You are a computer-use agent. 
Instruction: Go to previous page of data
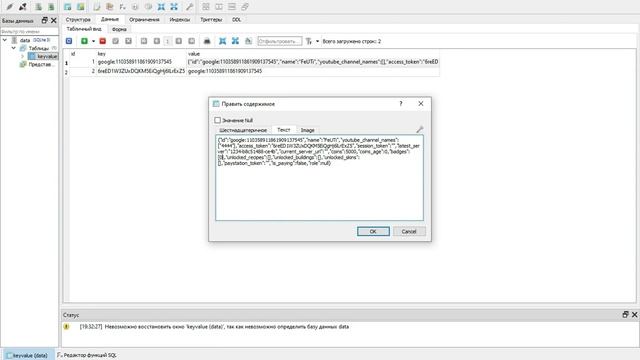coord(157,41)
